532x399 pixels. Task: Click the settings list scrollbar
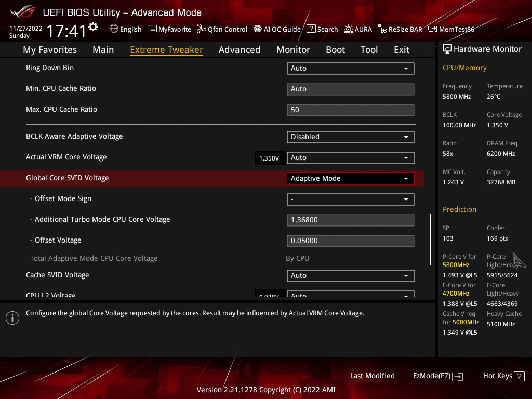[x=431, y=240]
